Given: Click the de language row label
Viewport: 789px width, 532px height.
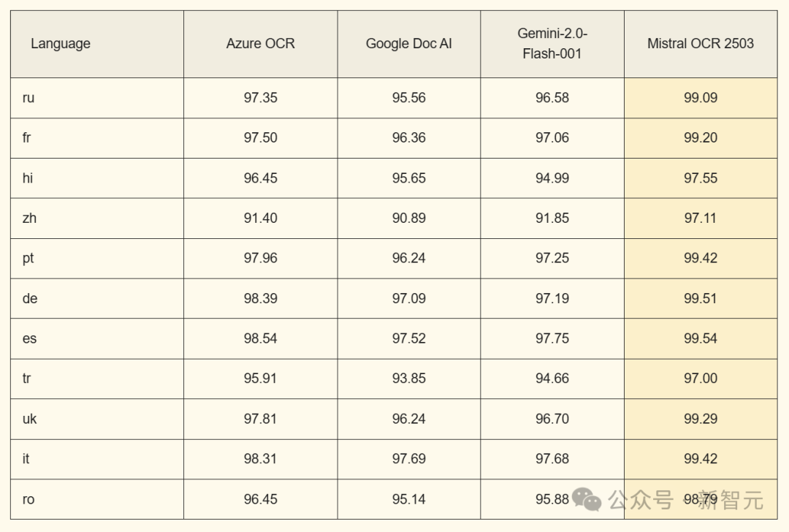Looking at the screenshot, I should coord(30,298).
